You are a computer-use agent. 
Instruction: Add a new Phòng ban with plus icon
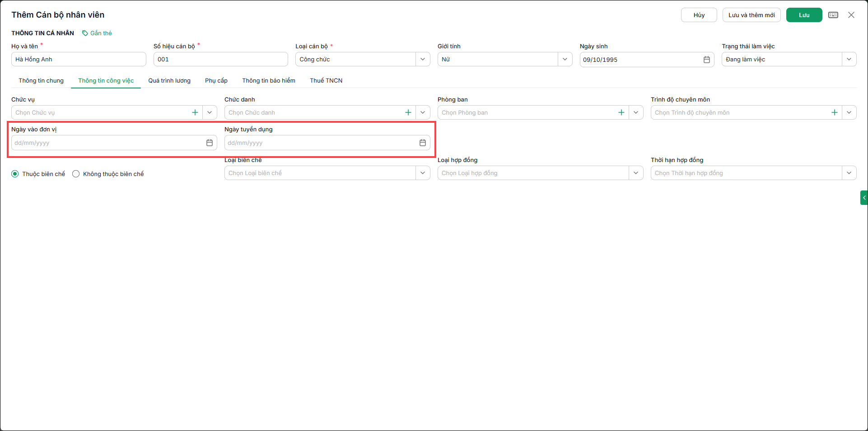pyautogui.click(x=621, y=112)
